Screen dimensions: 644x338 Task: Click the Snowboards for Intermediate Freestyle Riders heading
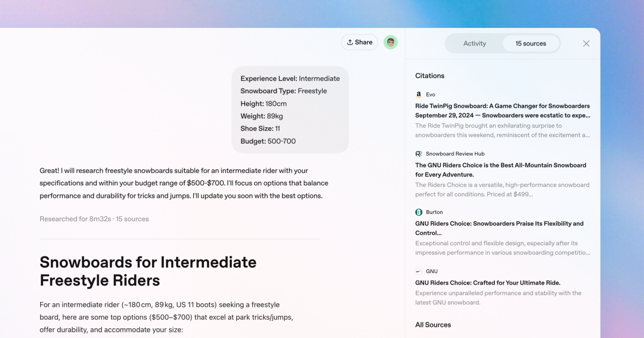(148, 271)
